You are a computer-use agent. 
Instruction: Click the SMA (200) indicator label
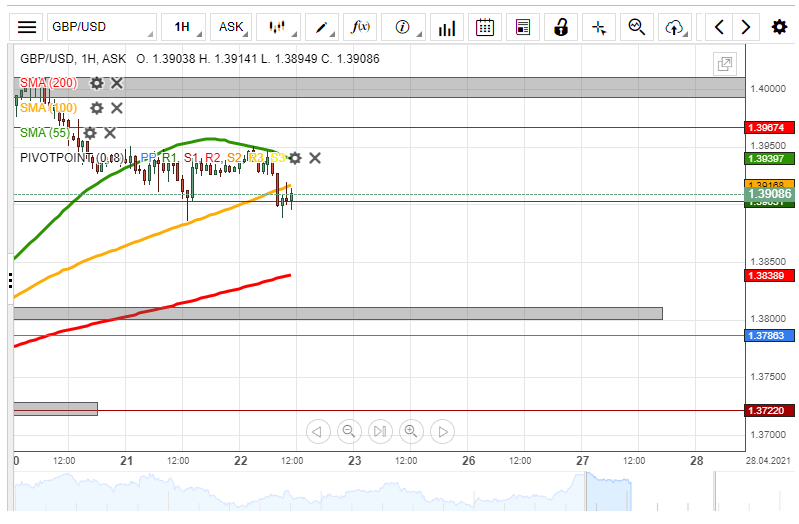[x=48, y=83]
